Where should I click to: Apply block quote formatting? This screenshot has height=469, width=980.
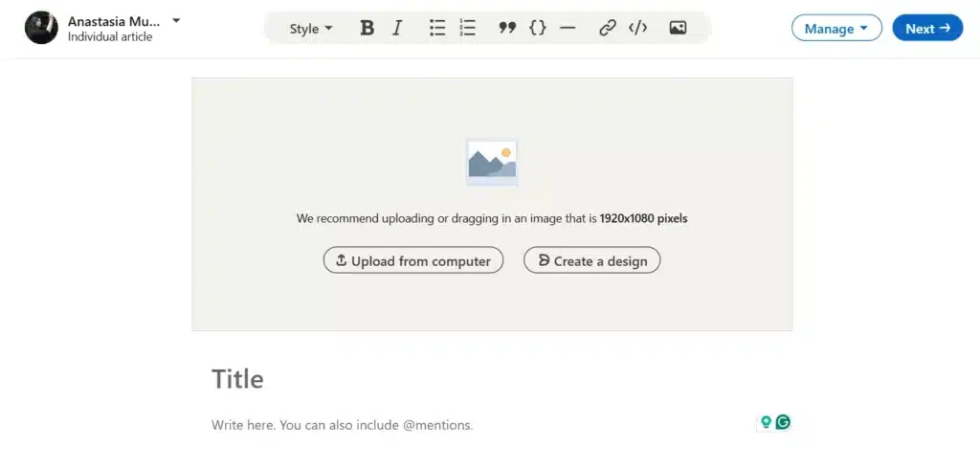click(507, 28)
